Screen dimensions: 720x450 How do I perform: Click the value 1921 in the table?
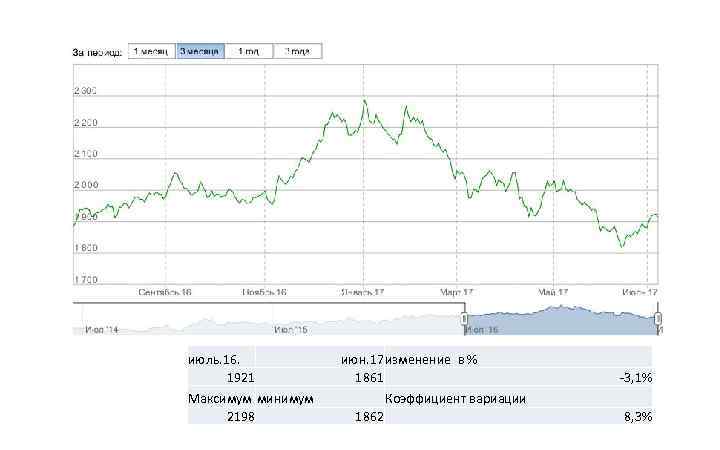click(x=241, y=378)
